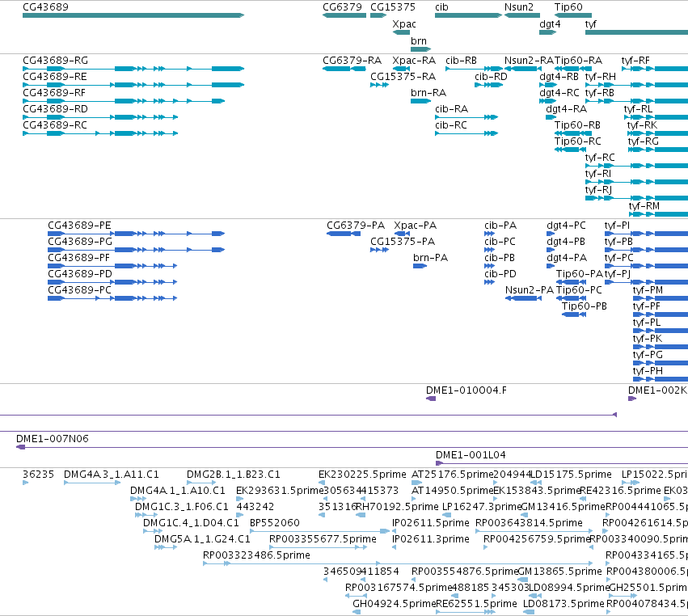
Task: Click the cib-RB transcript
Action: [475, 69]
